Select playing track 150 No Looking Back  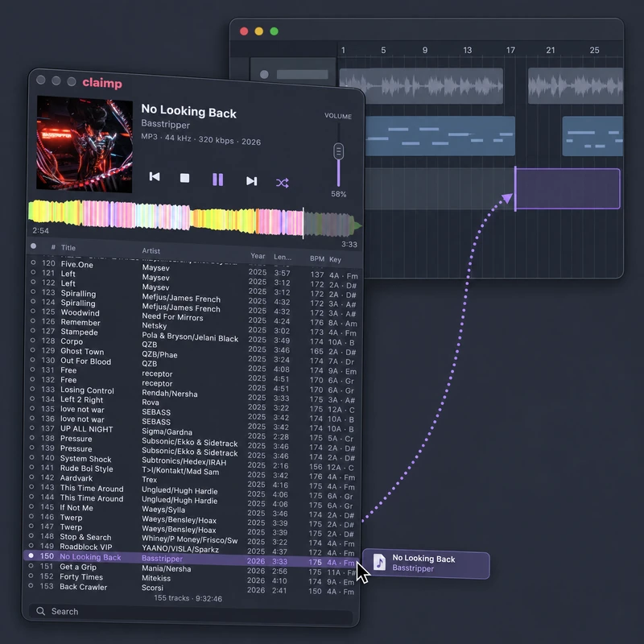point(191,559)
